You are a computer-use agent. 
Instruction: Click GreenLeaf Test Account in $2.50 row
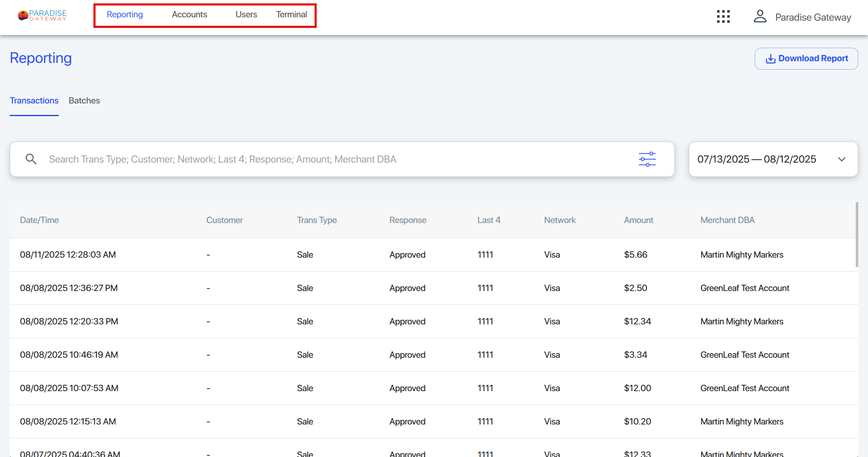(x=745, y=288)
